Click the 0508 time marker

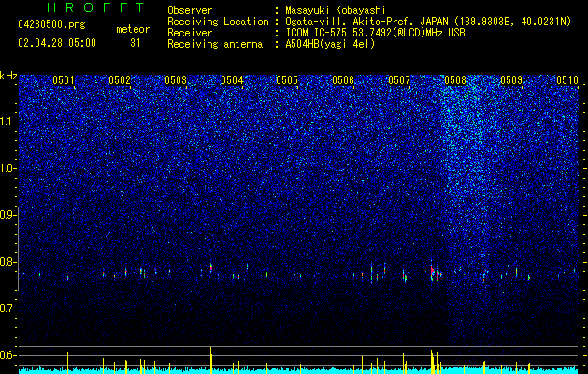(455, 79)
